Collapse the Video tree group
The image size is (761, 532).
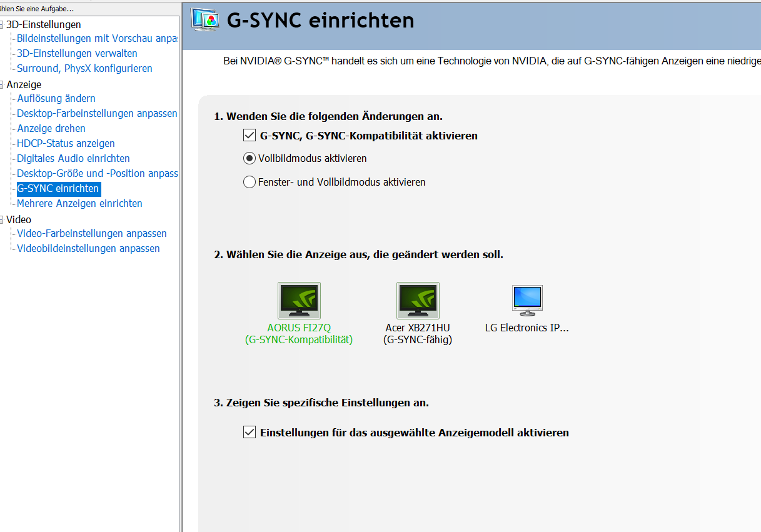coord(2,220)
